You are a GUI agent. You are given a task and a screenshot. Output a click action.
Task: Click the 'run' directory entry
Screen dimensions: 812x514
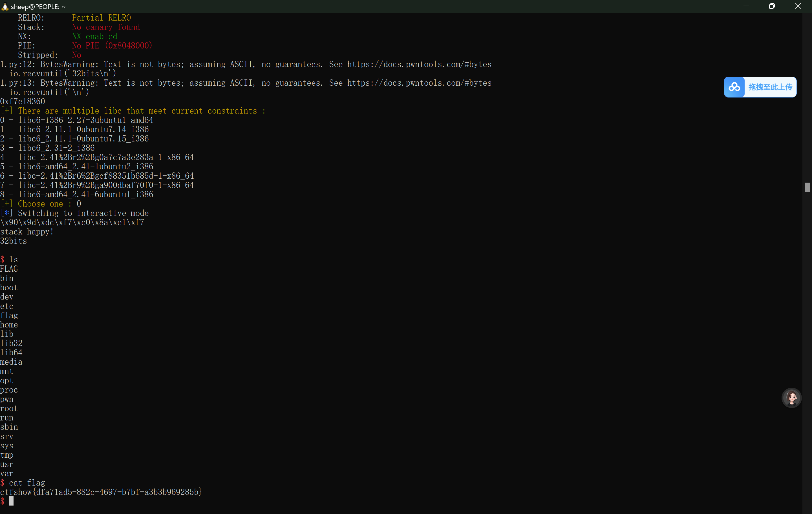pos(7,418)
